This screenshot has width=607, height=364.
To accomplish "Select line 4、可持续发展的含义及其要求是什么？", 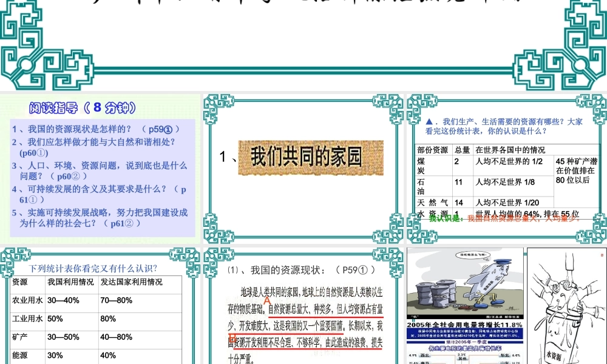I will (99, 194).
